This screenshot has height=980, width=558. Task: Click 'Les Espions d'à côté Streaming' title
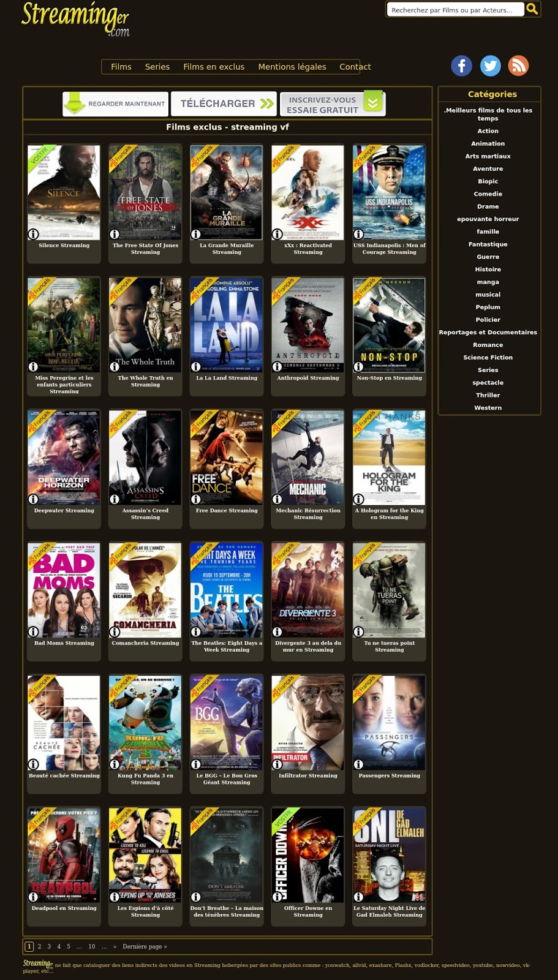coord(146,911)
